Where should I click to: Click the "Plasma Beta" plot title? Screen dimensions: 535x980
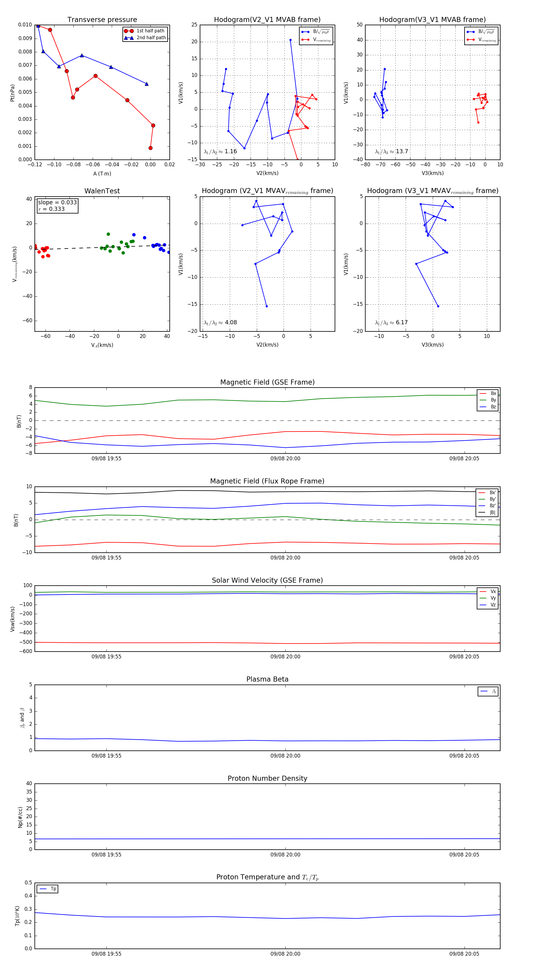pyautogui.click(x=267, y=679)
